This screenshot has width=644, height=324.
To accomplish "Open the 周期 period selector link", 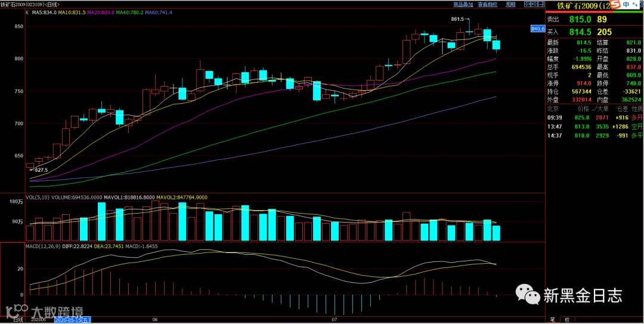I will (x=510, y=5).
